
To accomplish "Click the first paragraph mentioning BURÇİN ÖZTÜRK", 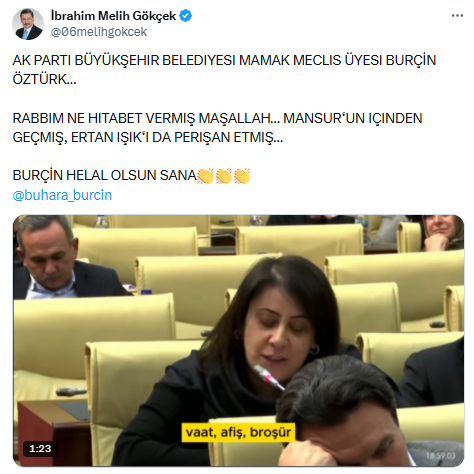I will click(224, 70).
